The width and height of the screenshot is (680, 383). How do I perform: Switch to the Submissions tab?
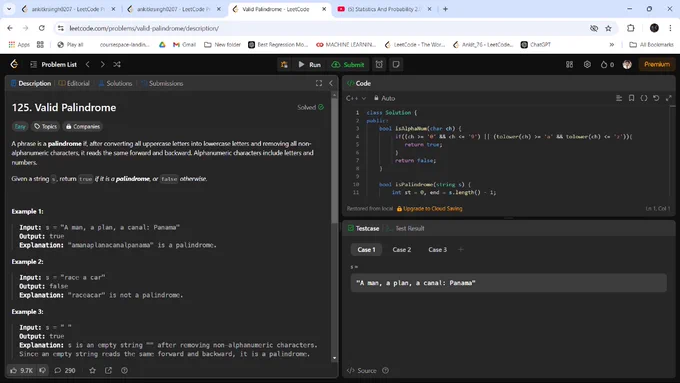tap(162, 83)
